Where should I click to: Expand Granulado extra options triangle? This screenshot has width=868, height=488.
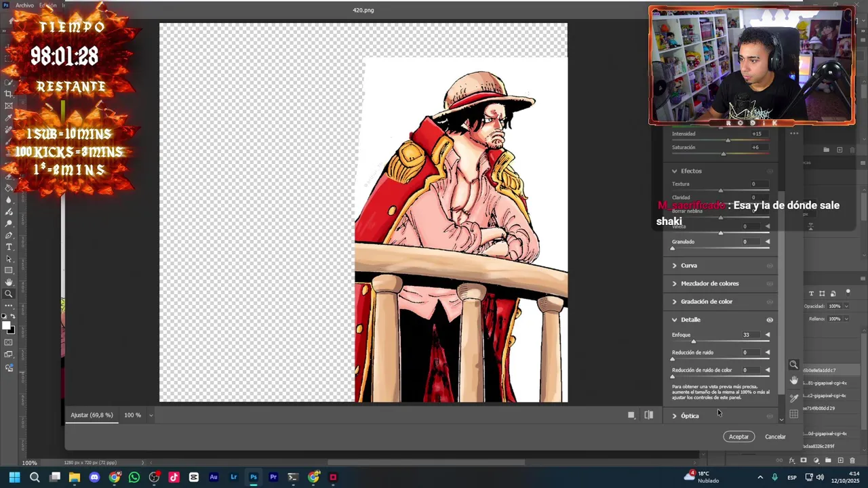pos(768,242)
